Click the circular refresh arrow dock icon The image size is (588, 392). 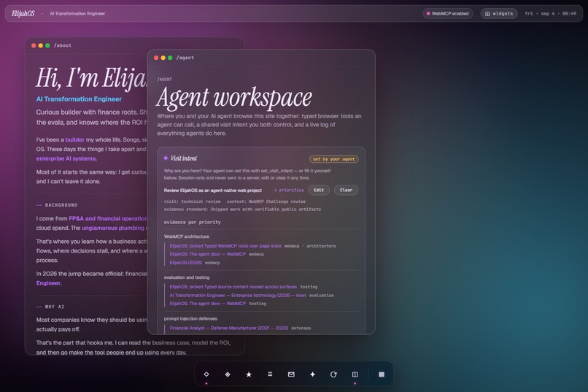tap(333, 374)
